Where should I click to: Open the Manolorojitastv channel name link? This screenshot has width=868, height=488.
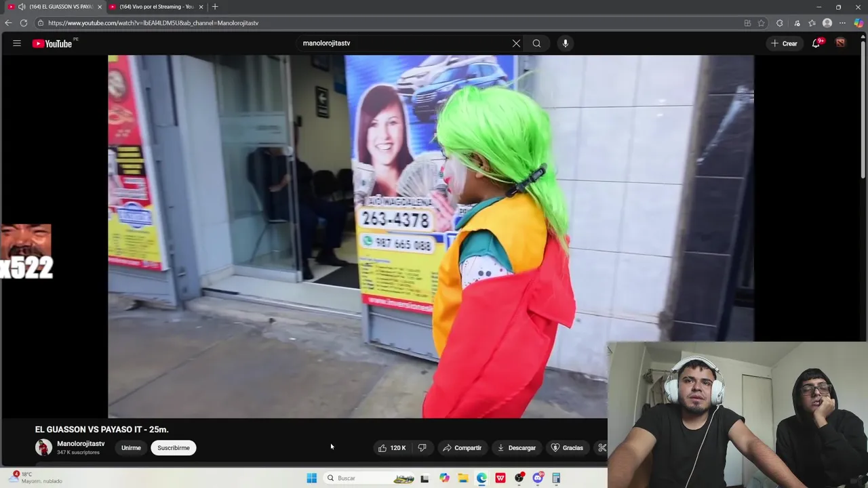pos(81,444)
